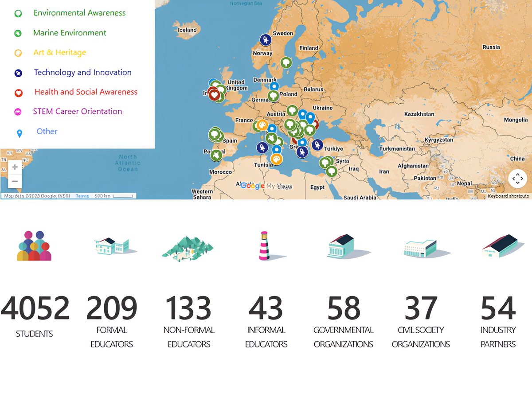Click the Mongolia label on the map
This screenshot has width=532, height=405.
coord(516,120)
